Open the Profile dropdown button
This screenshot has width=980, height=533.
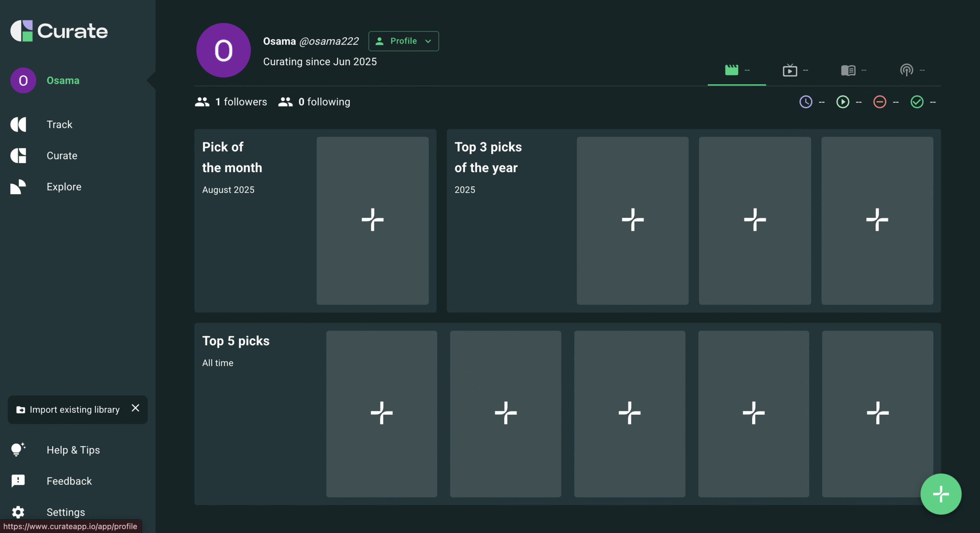[403, 41]
